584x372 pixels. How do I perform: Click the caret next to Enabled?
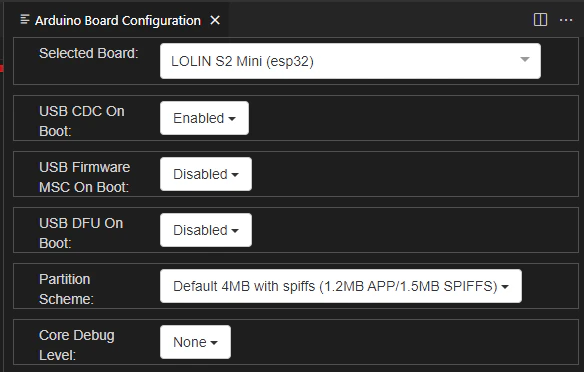click(232, 119)
